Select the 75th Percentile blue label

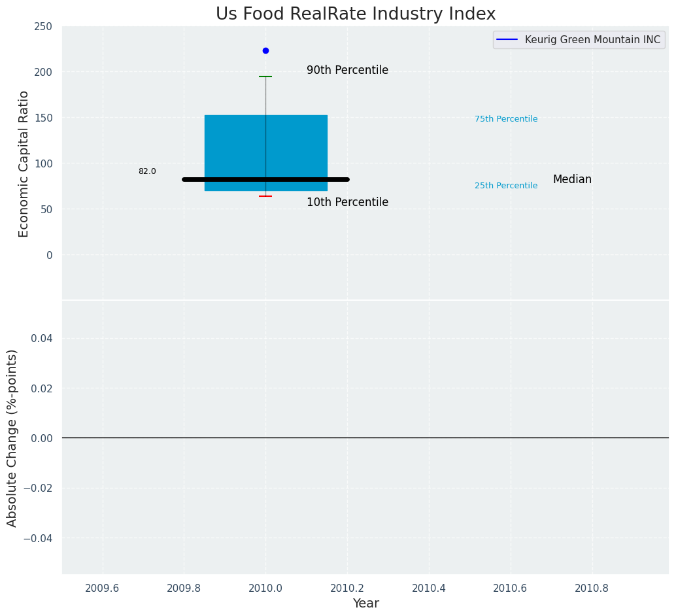click(x=506, y=119)
